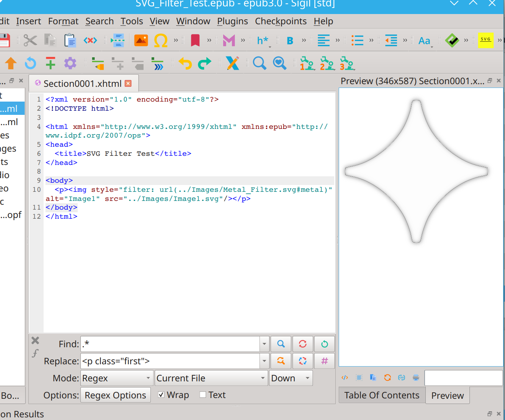Enable the Text checkbox option
The width and height of the screenshot is (505, 420).
[x=203, y=395]
